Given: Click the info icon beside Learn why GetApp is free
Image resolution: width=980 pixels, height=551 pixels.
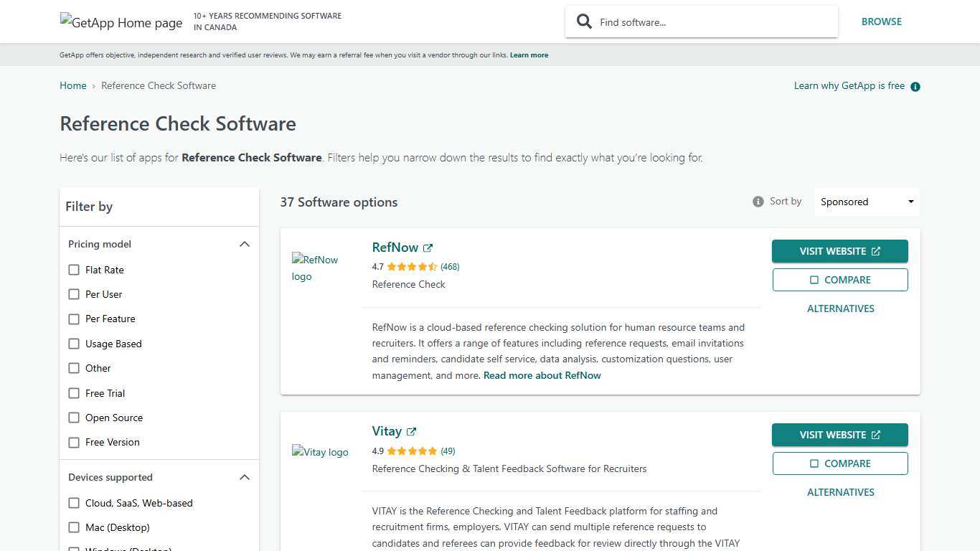Looking at the screenshot, I should (915, 86).
